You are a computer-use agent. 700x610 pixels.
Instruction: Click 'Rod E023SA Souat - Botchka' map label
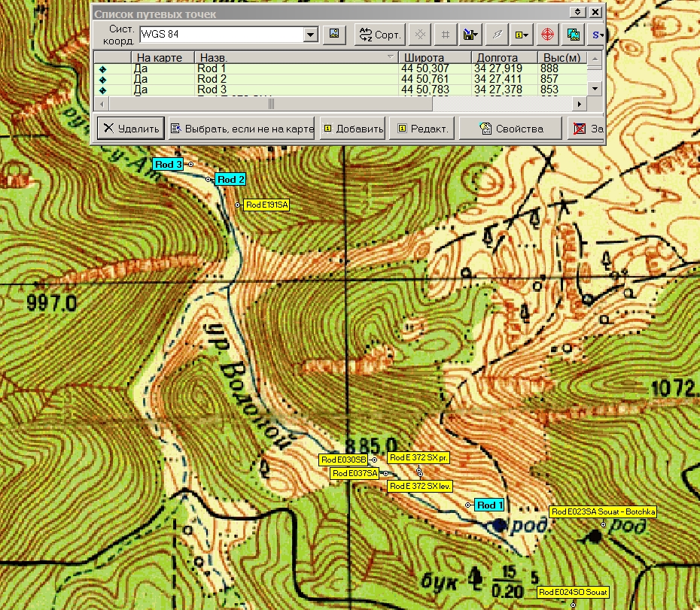tap(603, 511)
